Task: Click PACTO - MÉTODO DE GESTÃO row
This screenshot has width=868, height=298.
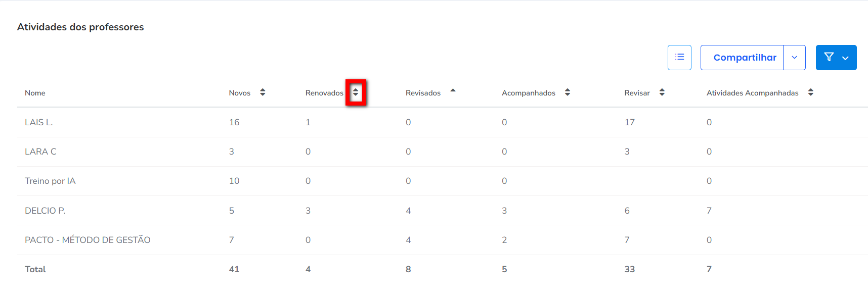Action: 88,240
